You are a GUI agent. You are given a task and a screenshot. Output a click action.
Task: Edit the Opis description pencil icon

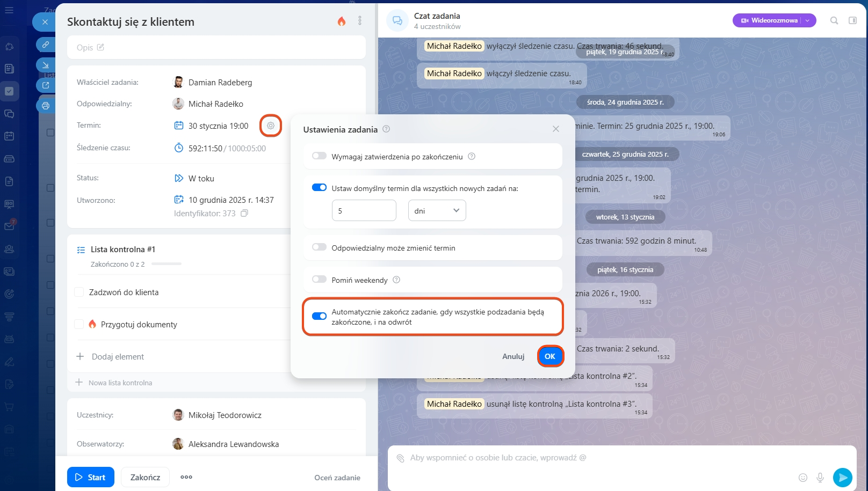point(100,47)
